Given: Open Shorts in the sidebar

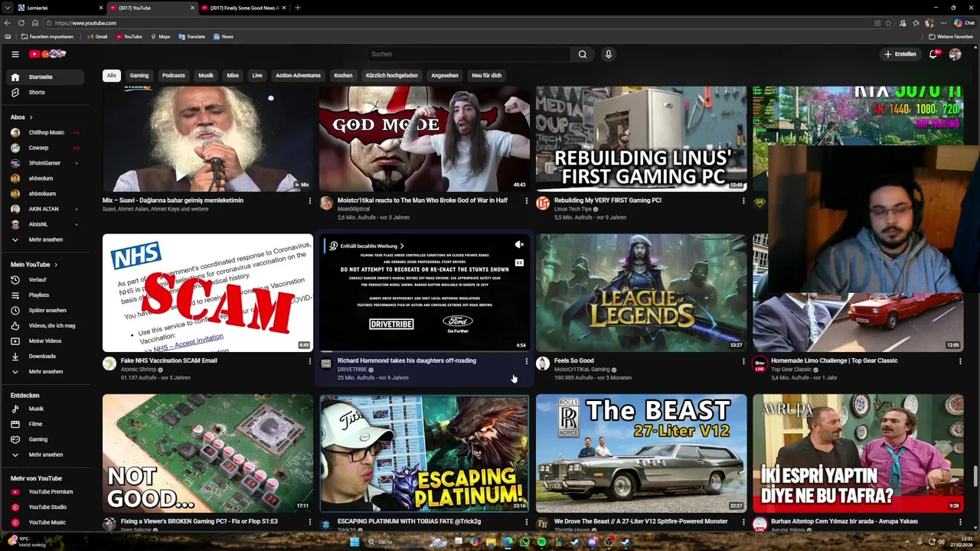Looking at the screenshot, I should click(x=46, y=93).
